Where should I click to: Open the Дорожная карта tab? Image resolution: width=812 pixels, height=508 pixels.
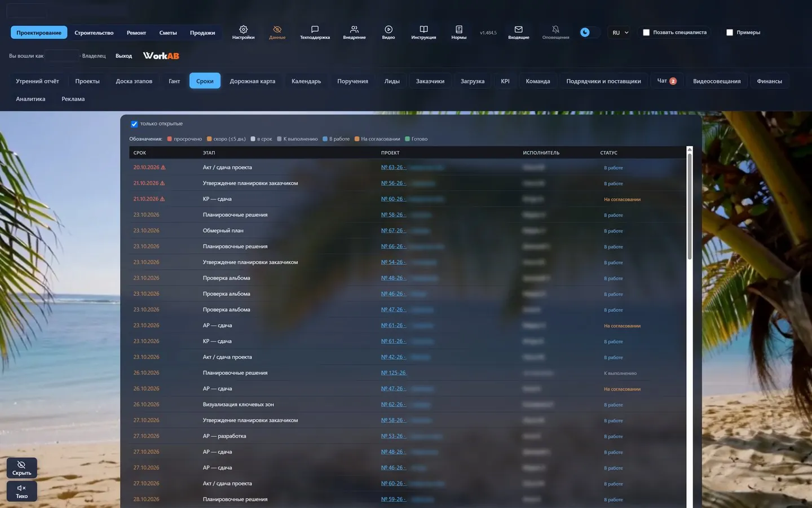pyautogui.click(x=253, y=81)
